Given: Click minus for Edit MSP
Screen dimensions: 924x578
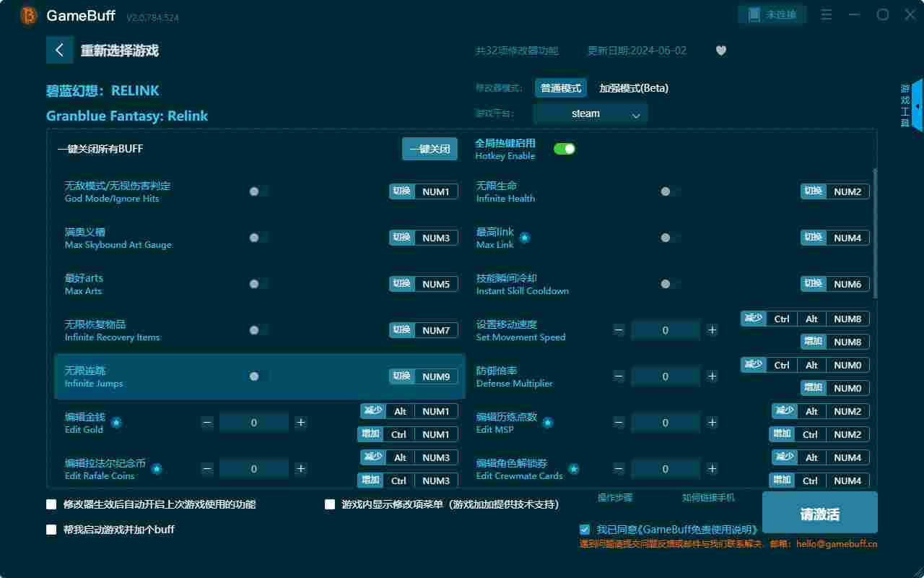Looking at the screenshot, I should point(619,423).
